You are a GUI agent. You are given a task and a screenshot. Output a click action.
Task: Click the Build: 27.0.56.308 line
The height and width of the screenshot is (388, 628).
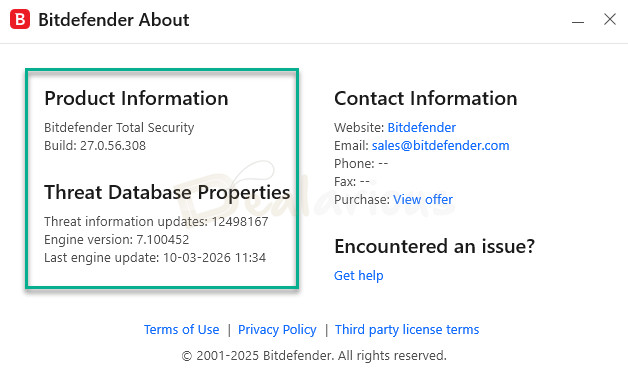pyautogui.click(x=95, y=145)
